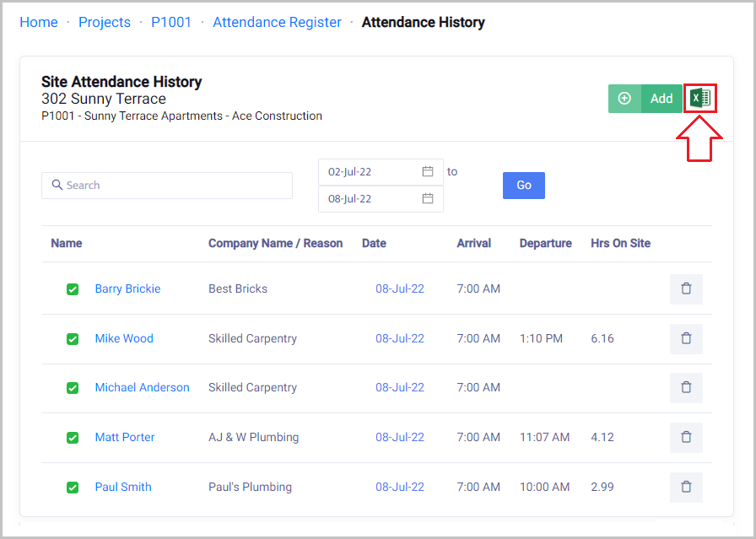Screen dimensions: 756x539
Task: Open the Projects breadcrumb link
Action: tap(105, 22)
